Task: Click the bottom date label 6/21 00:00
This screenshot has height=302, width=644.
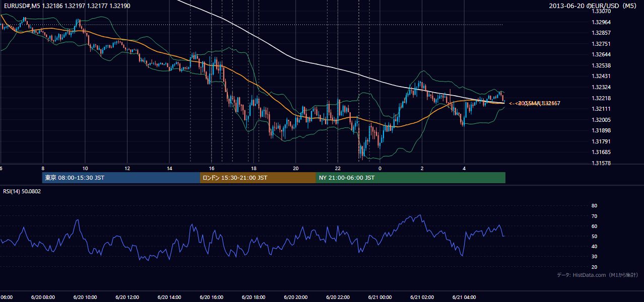Action: (380, 297)
